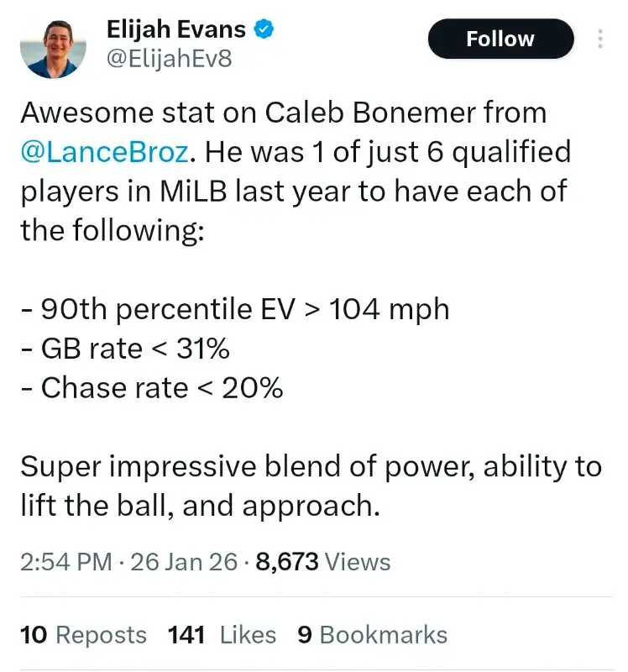628x672 pixels.
Task: View the 8,673 Views analytics
Action: point(323,562)
